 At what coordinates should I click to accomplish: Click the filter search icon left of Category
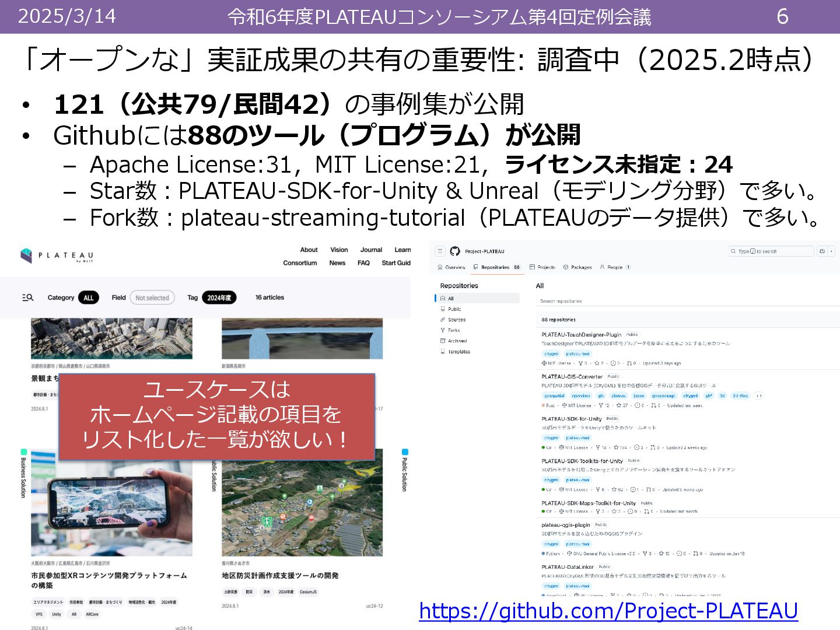pos(27,297)
